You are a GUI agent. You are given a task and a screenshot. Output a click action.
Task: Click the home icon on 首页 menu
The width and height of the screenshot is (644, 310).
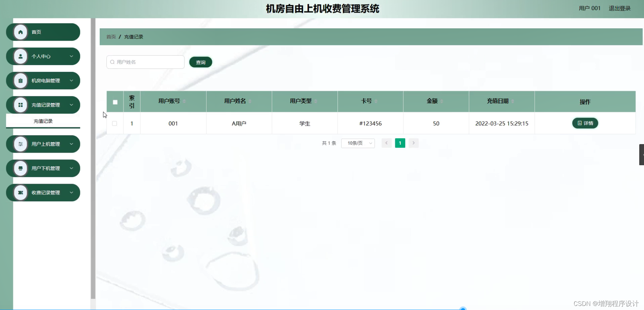pos(20,32)
